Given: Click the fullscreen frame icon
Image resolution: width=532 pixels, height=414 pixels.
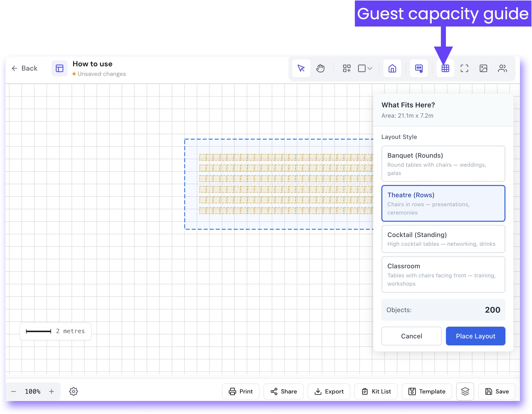Looking at the screenshot, I should click(x=464, y=68).
